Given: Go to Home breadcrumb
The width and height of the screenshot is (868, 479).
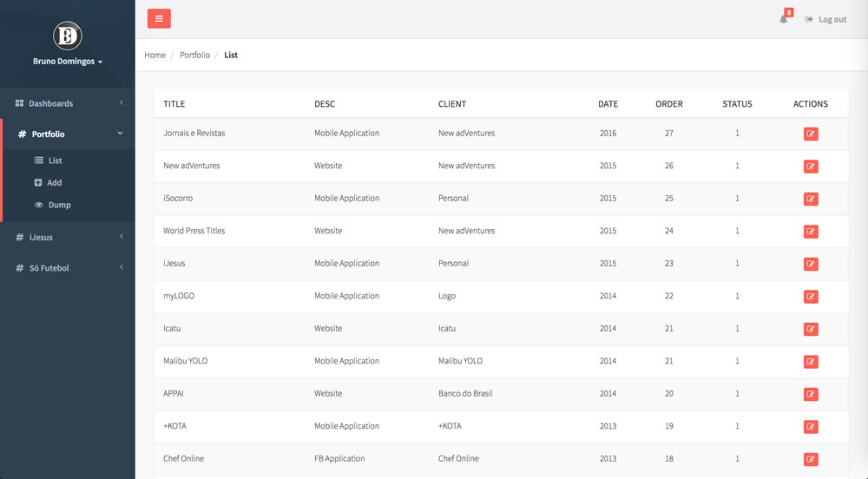Looking at the screenshot, I should point(155,55).
